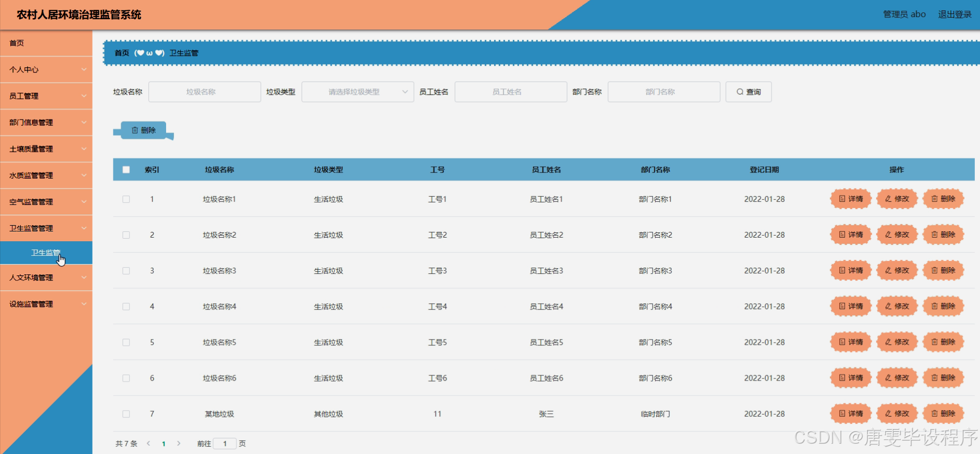Focus the 员工姓名 search input
The height and width of the screenshot is (454, 980).
click(x=511, y=92)
